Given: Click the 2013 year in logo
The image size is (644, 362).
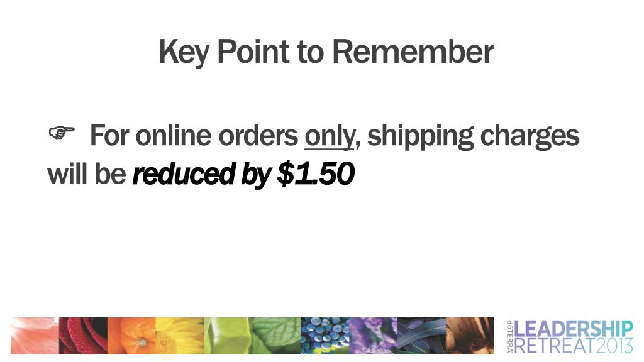Looking at the screenshot, I should click(x=614, y=346).
